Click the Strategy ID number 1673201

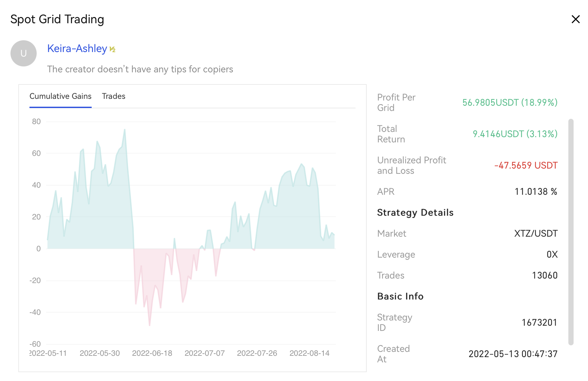pos(539,322)
